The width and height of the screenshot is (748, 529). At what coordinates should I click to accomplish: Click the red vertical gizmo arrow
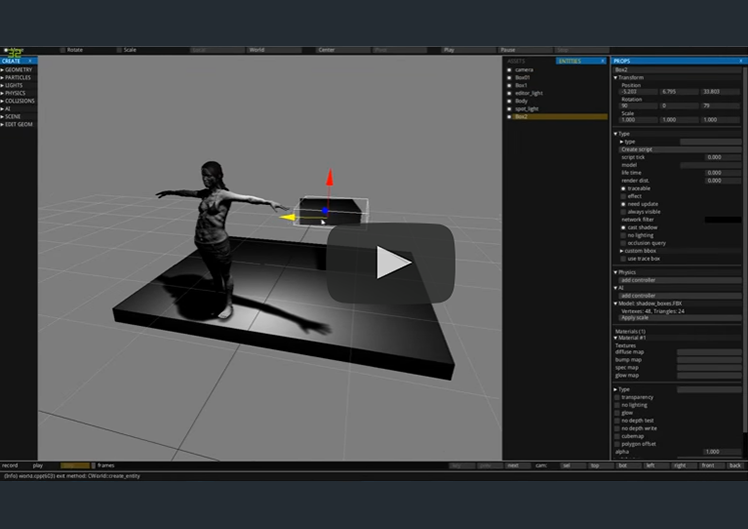click(x=329, y=177)
